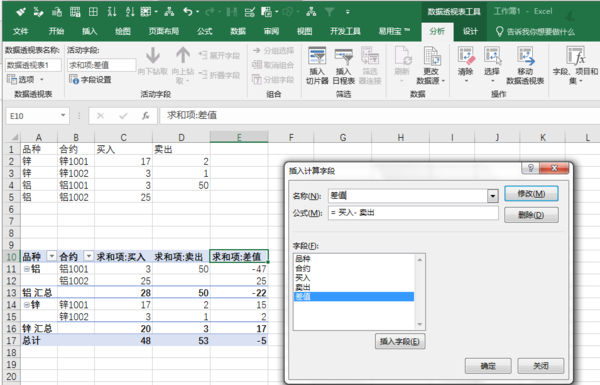This screenshot has height=385, width=600.
Task: Open the Name Box dropdown arrow
Action: (x=63, y=115)
